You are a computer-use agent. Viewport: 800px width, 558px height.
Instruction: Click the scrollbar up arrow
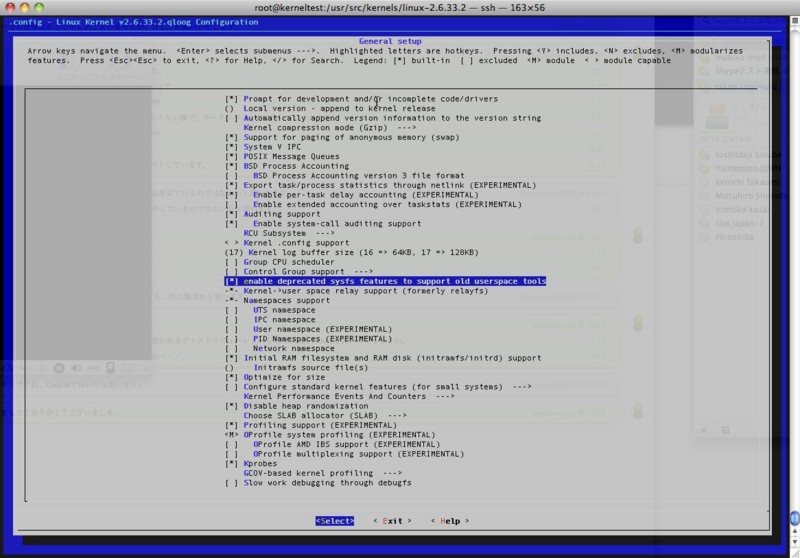(795, 531)
